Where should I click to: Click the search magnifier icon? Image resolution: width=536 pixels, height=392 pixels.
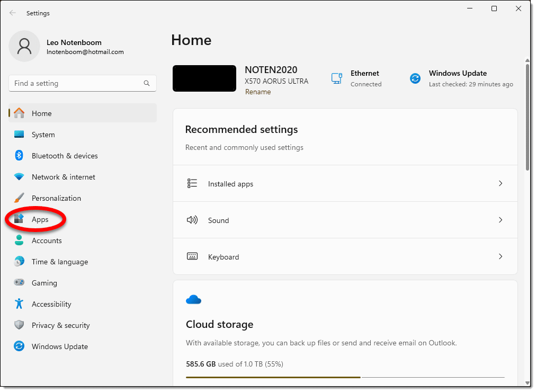click(x=147, y=83)
